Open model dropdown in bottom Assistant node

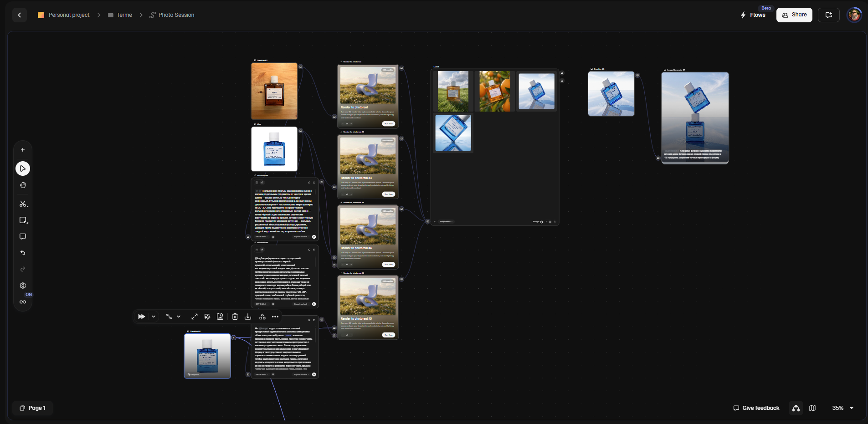(262, 374)
